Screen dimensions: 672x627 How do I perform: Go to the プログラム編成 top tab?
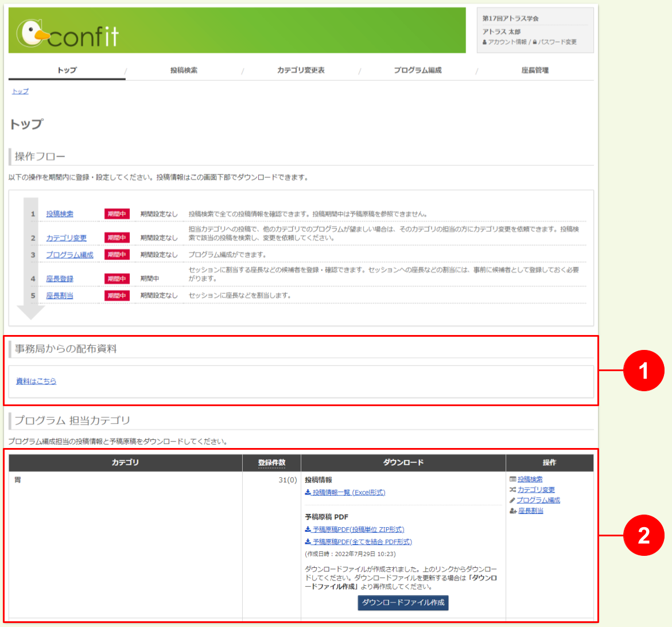point(418,70)
